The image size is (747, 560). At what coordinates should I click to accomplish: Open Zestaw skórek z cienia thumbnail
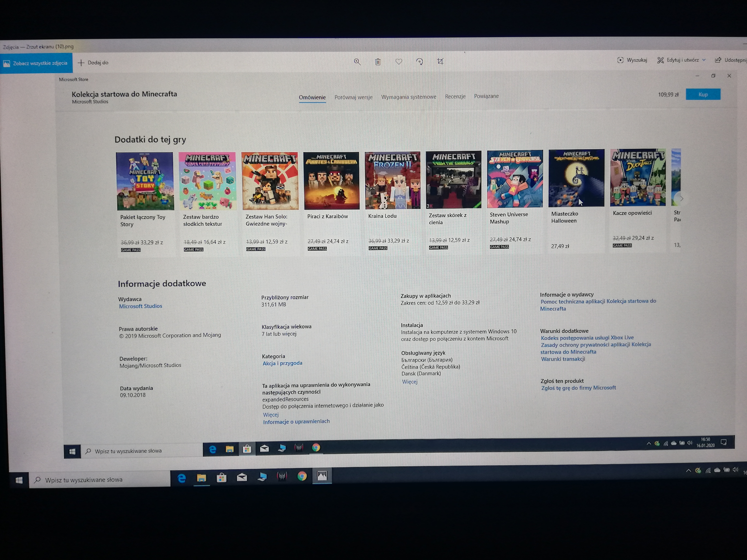point(454,179)
